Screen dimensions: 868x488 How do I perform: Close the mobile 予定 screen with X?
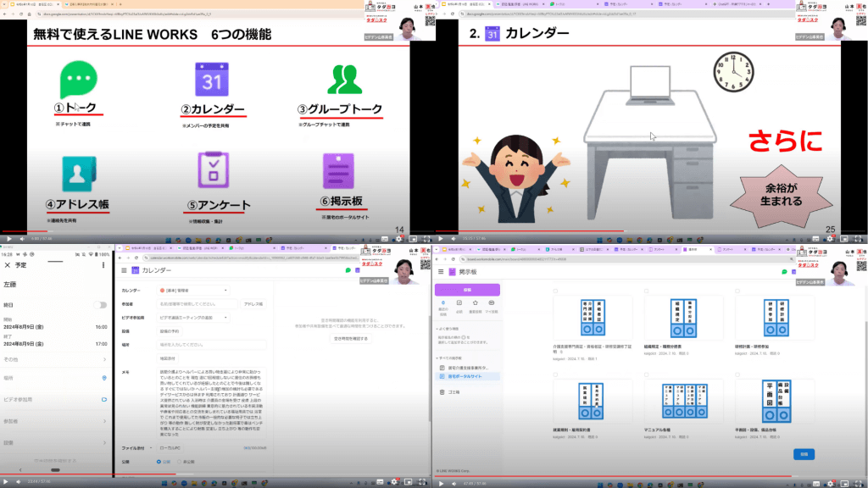pyautogui.click(x=8, y=265)
